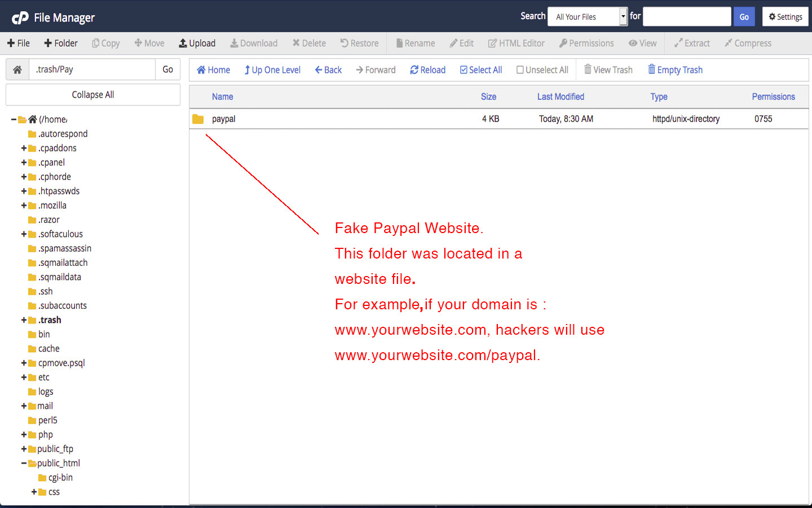
Task: Sort by the Name column header
Action: 222,97
